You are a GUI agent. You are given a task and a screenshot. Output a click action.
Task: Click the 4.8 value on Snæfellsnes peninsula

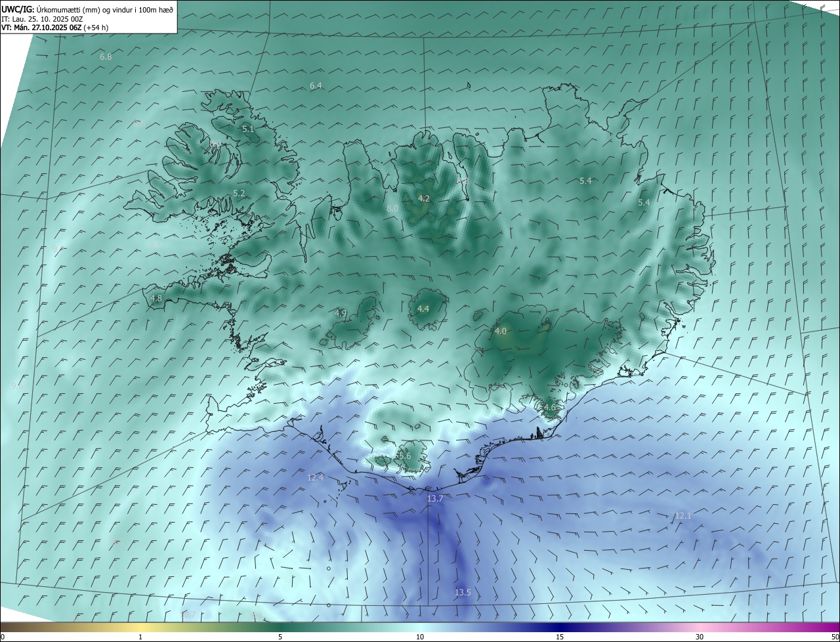coord(156,298)
